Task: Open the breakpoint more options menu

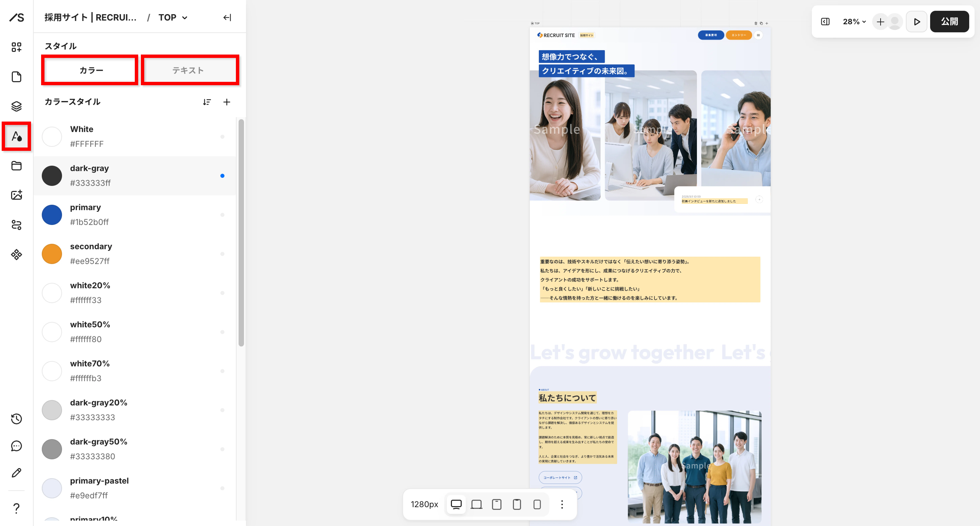Action: click(562, 504)
